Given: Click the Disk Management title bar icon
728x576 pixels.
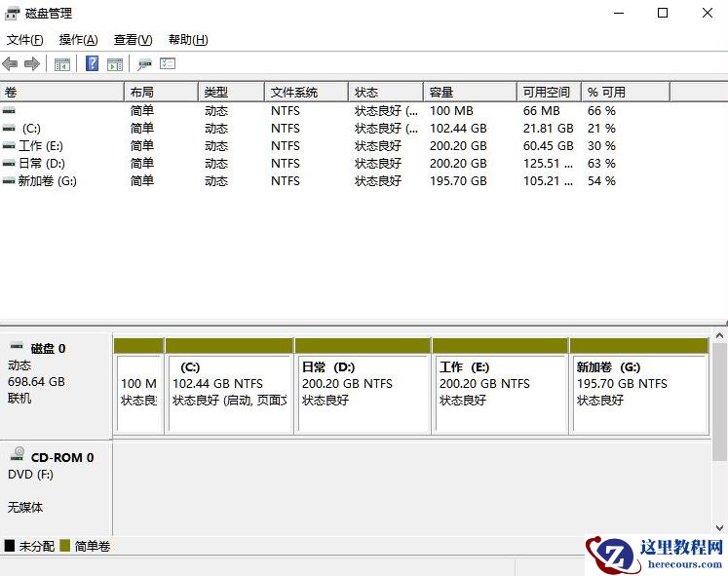Looking at the screenshot, I should click(x=13, y=14).
